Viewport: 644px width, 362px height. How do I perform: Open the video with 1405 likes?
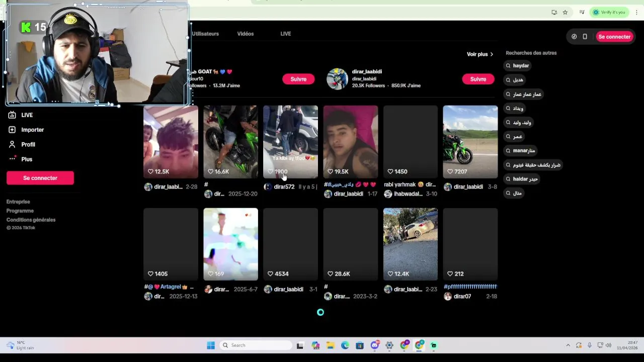coord(171,244)
